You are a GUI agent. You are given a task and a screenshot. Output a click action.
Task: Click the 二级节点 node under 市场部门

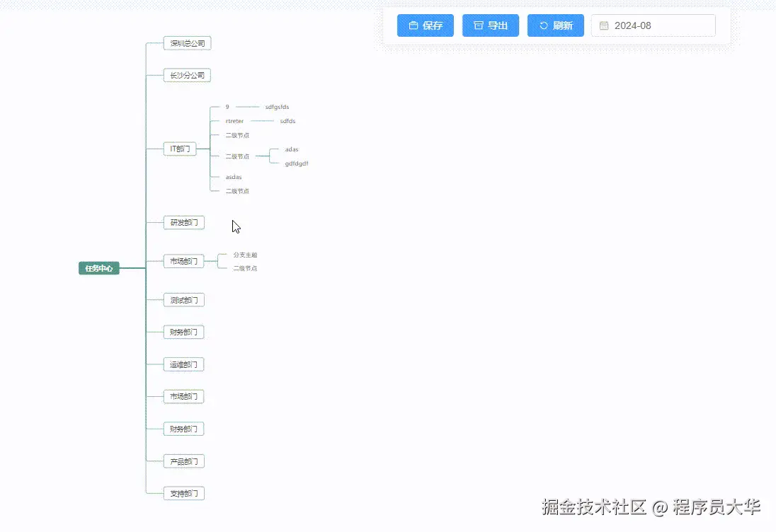point(245,268)
